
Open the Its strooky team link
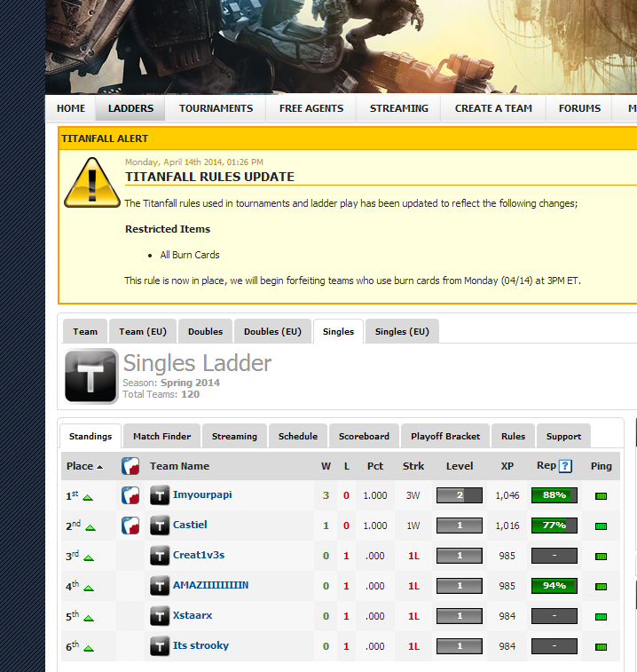[201, 645]
